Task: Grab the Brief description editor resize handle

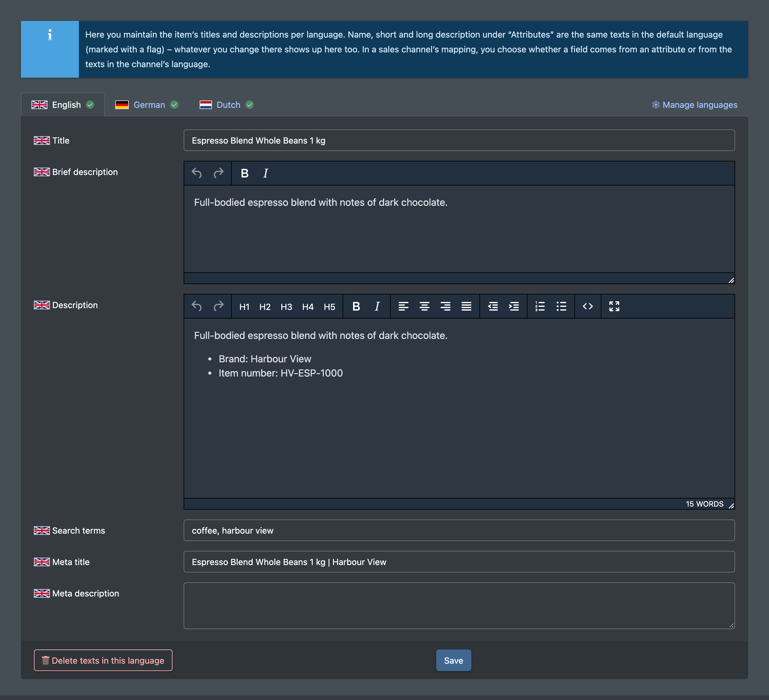Action: (731, 280)
